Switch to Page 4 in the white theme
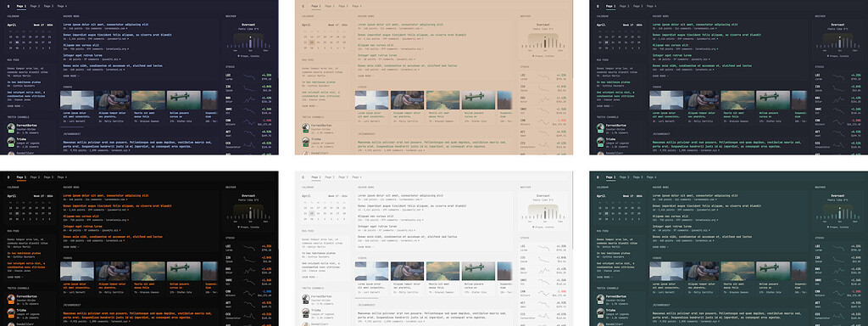The image size is (868, 326). (357, 177)
